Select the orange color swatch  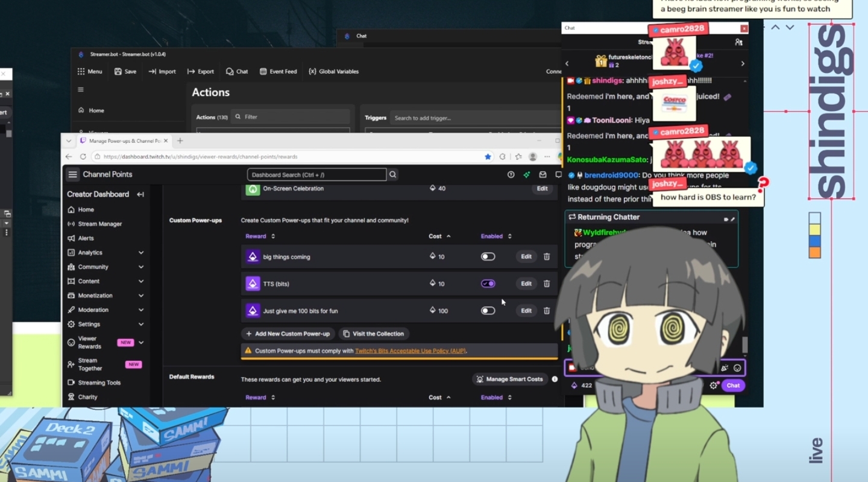pyautogui.click(x=815, y=252)
